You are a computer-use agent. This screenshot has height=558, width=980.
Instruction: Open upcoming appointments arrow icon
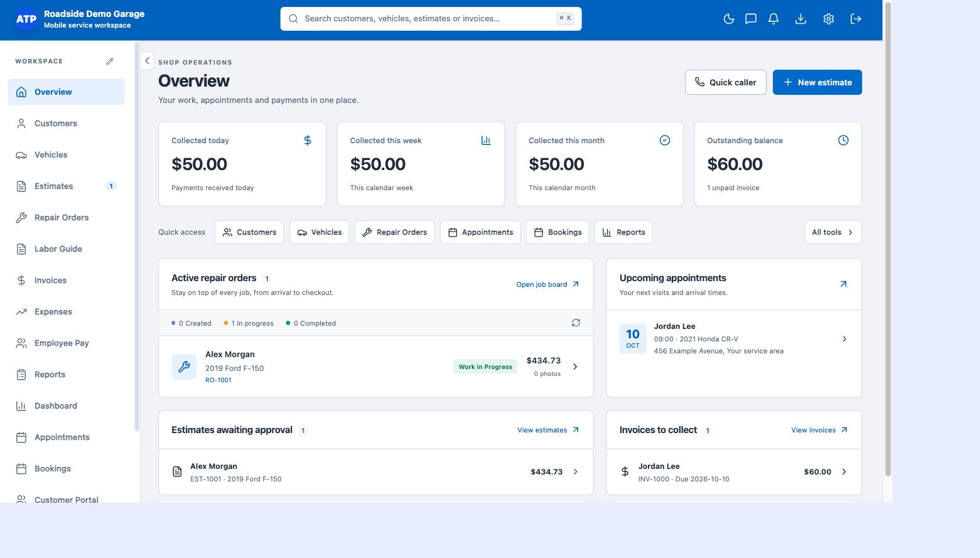tap(843, 284)
